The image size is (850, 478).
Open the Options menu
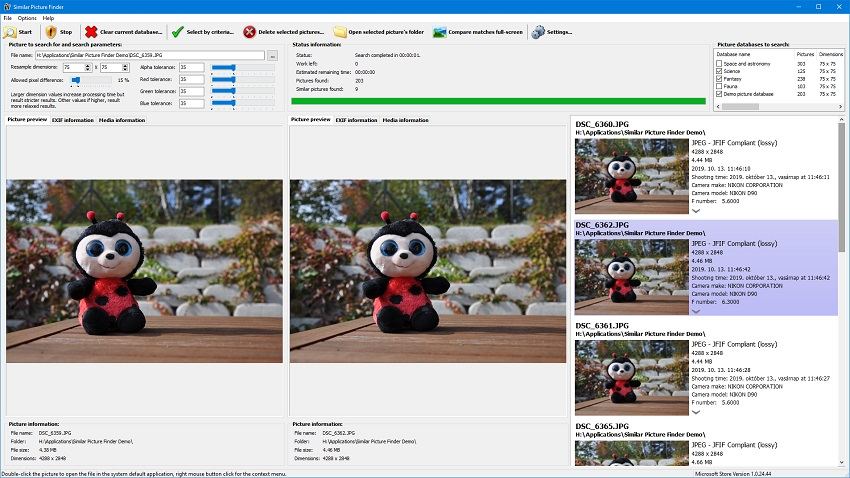click(27, 18)
